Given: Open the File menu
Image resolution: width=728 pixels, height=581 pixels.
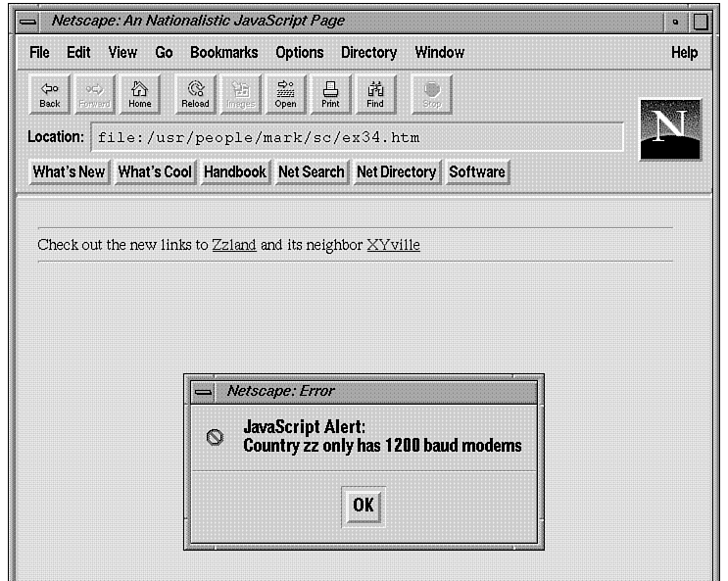Looking at the screenshot, I should tap(39, 53).
